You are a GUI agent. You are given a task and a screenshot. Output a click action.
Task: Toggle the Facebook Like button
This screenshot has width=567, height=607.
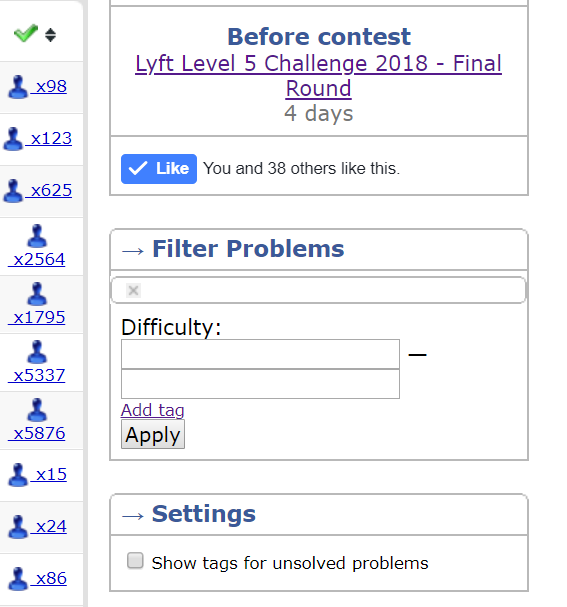(x=159, y=169)
